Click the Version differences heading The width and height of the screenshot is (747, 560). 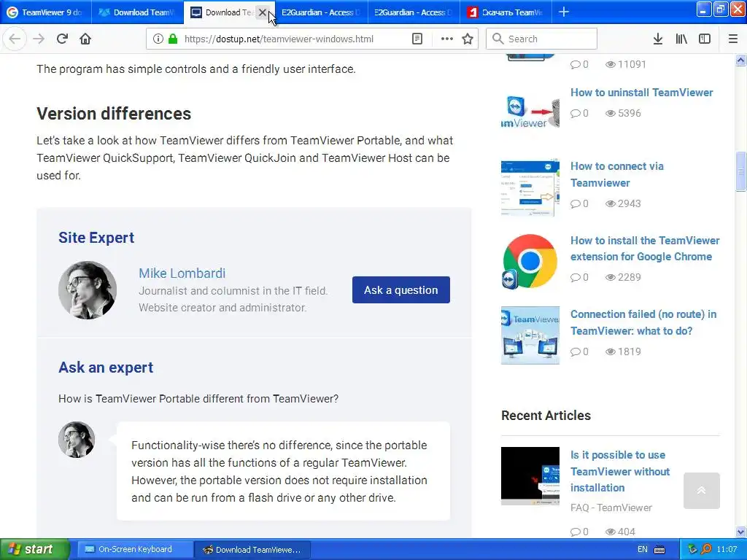click(x=114, y=114)
